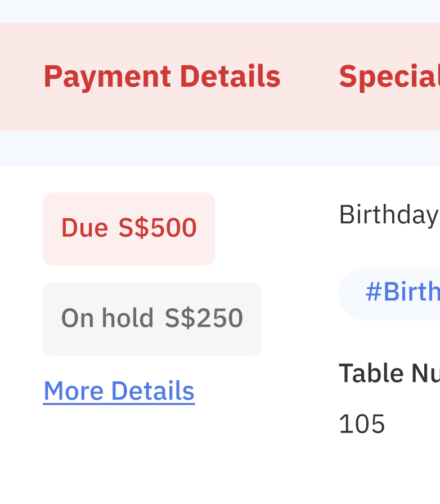Image resolution: width=440 pixels, height=504 pixels.
Task: Click the On hold label text
Action: click(x=107, y=318)
